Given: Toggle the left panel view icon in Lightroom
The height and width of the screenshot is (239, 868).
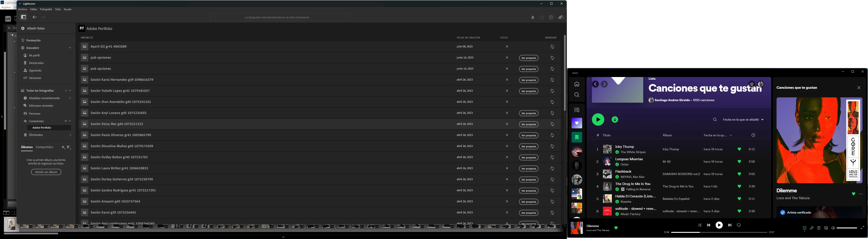Looking at the screenshot, I should 24,17.
